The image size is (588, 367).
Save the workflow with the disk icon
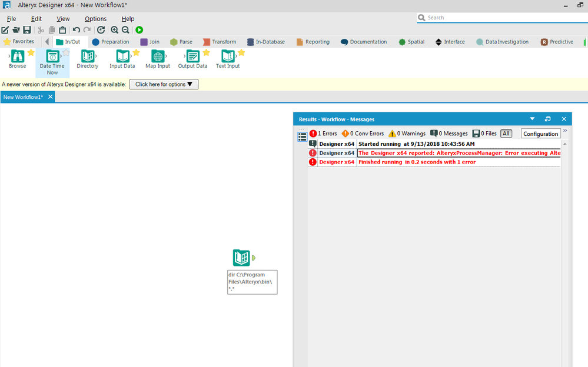[x=27, y=30]
